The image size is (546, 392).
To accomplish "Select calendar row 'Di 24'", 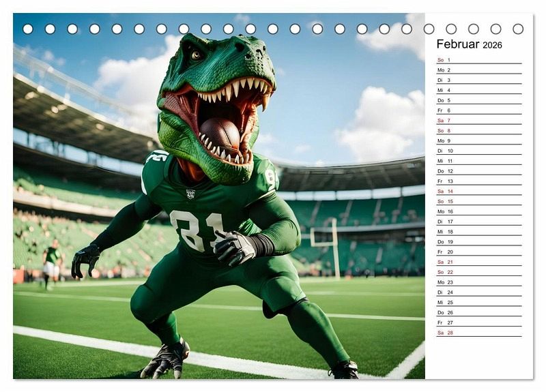I will [x=479, y=292].
